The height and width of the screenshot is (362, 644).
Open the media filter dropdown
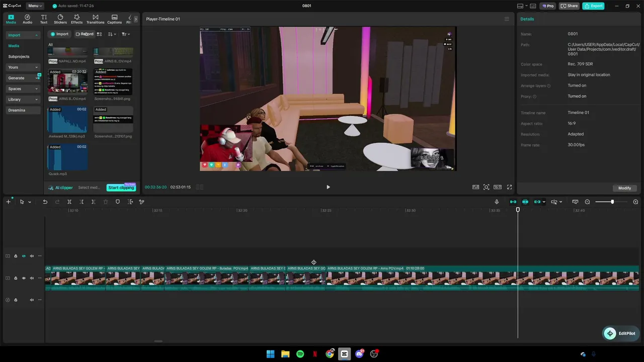(126, 34)
